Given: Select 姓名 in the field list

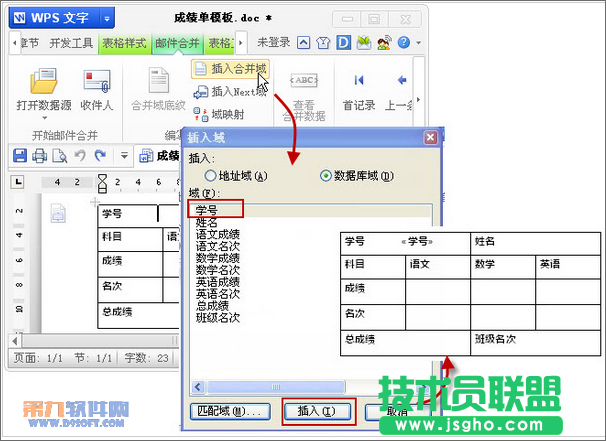Looking at the screenshot, I should click(x=207, y=222).
